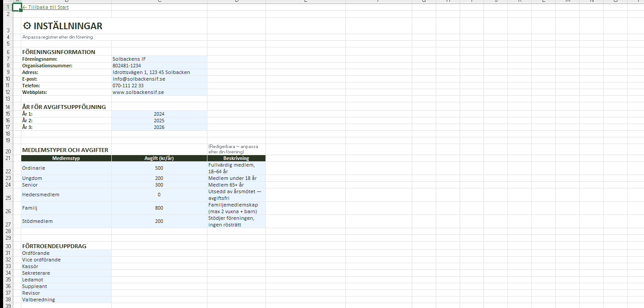Select the website cell www.solbackensif.se
This screenshot has width=644, height=308.
click(159, 92)
